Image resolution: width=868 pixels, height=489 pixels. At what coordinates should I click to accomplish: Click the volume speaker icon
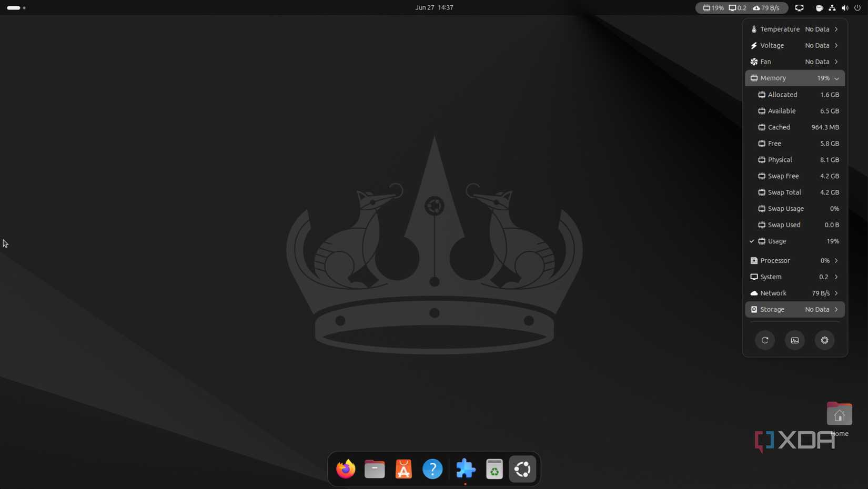[x=845, y=8]
